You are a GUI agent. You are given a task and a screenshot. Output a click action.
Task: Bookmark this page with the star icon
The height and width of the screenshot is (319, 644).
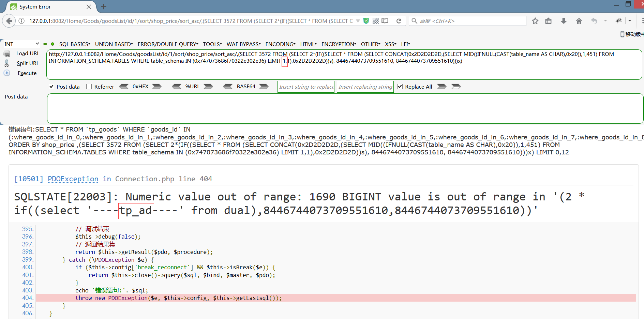coord(535,21)
